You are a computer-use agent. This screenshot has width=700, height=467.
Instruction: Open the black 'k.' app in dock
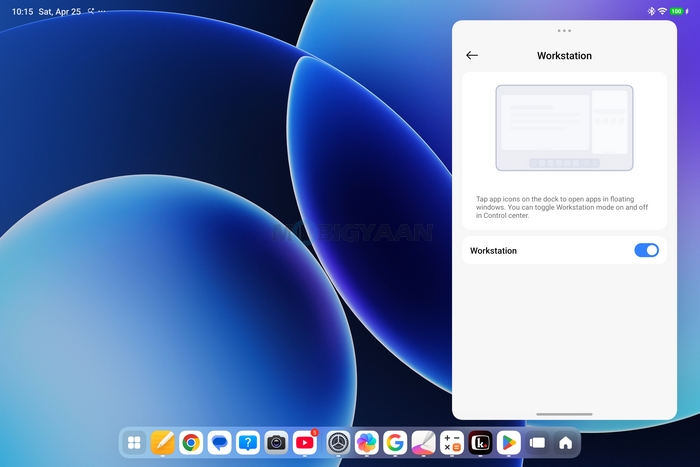pyautogui.click(x=480, y=442)
